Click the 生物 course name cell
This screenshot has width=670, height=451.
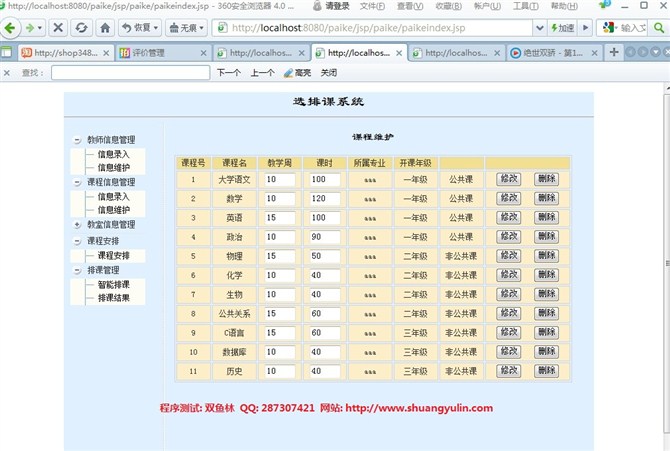coord(234,295)
